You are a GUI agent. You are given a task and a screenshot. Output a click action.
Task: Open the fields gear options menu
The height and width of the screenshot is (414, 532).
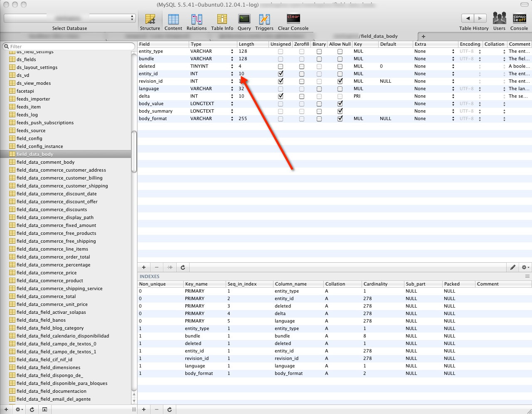coord(525,267)
